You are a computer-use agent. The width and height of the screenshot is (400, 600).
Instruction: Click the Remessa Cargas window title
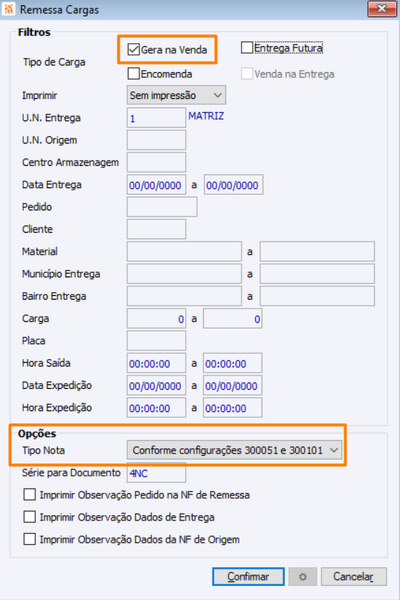pos(59,10)
